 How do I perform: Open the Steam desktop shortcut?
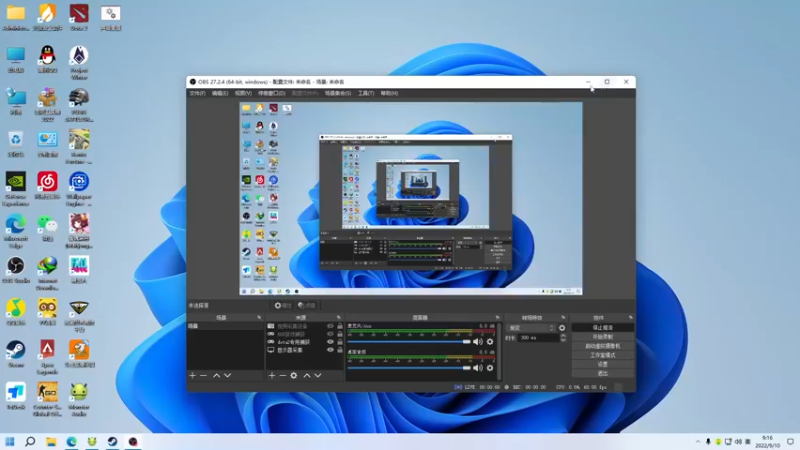click(x=16, y=355)
